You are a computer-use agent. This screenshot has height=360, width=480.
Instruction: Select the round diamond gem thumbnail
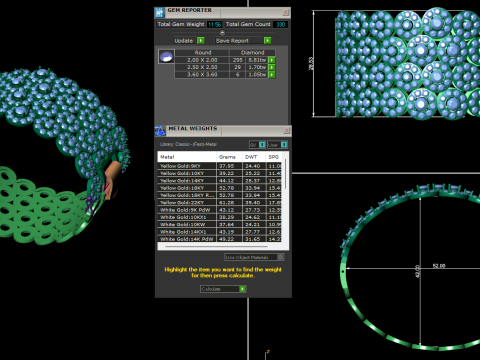pyautogui.click(x=166, y=57)
